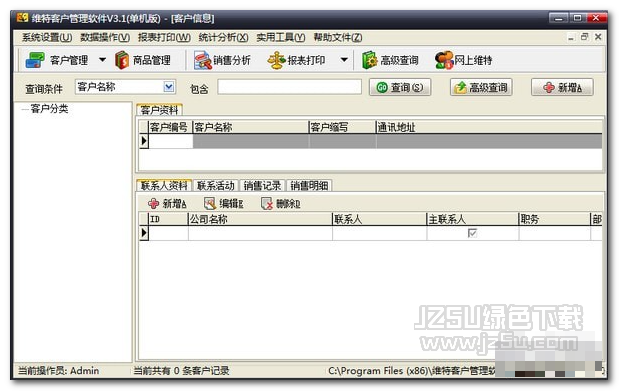Open the 报表打印(W) menu
619x391 pixels.
(164, 38)
